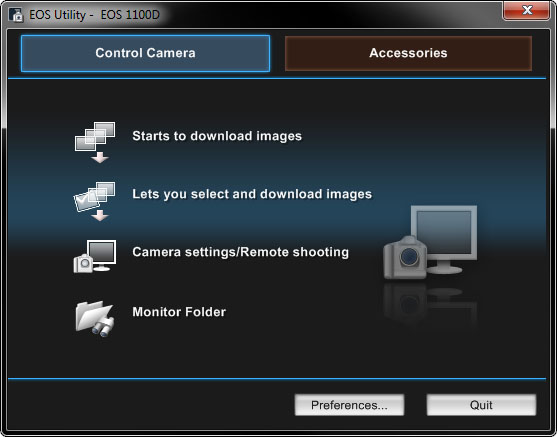Click the blue divider below the tabs

277,78
